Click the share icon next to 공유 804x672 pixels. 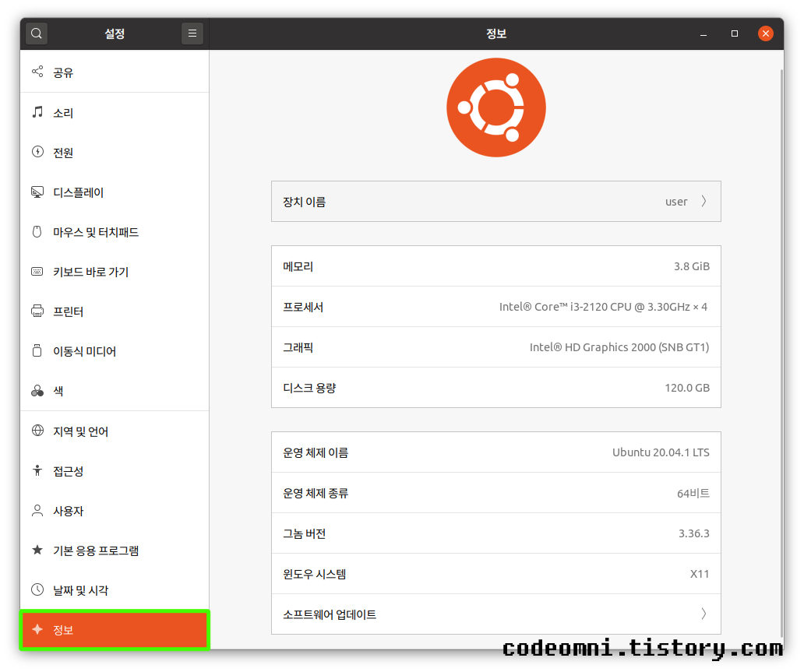(37, 72)
